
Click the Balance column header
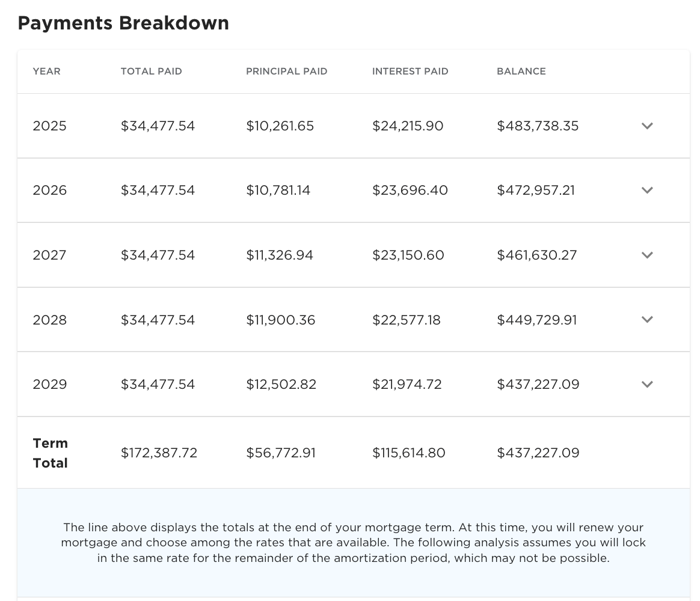[521, 72]
